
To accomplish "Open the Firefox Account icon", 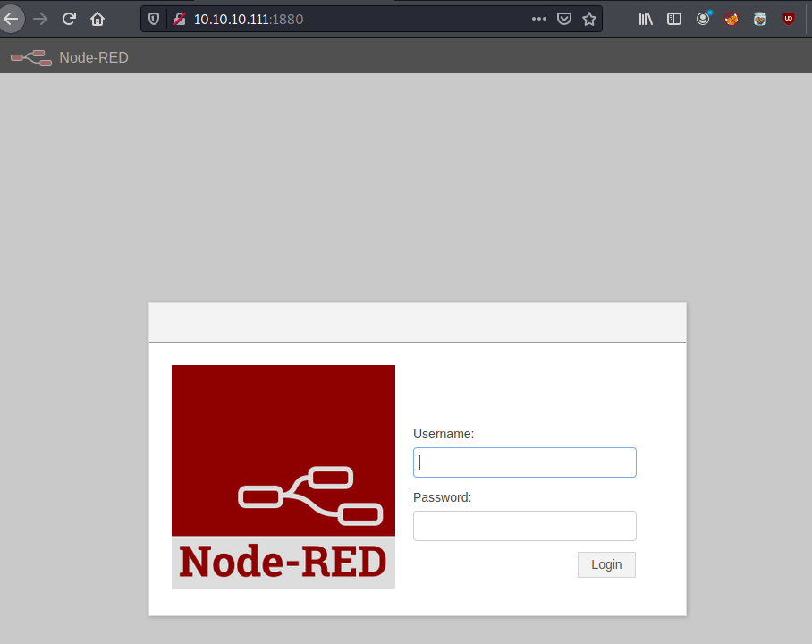I will (x=704, y=18).
